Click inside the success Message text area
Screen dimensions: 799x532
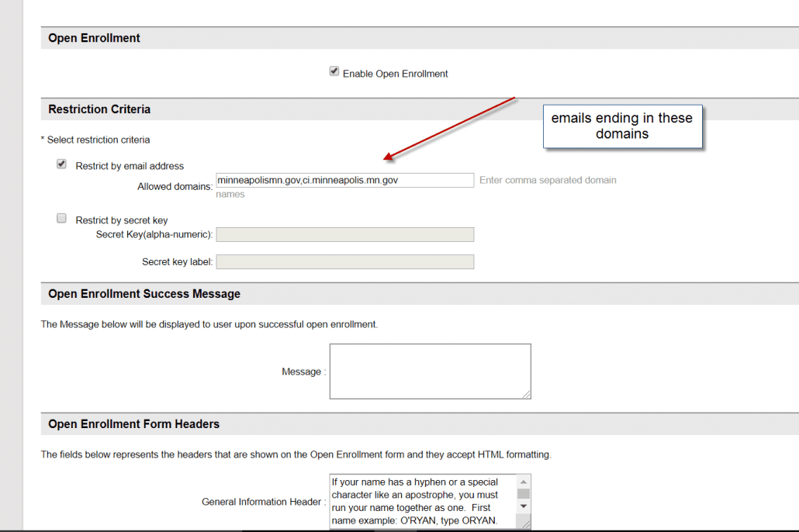tap(429, 371)
